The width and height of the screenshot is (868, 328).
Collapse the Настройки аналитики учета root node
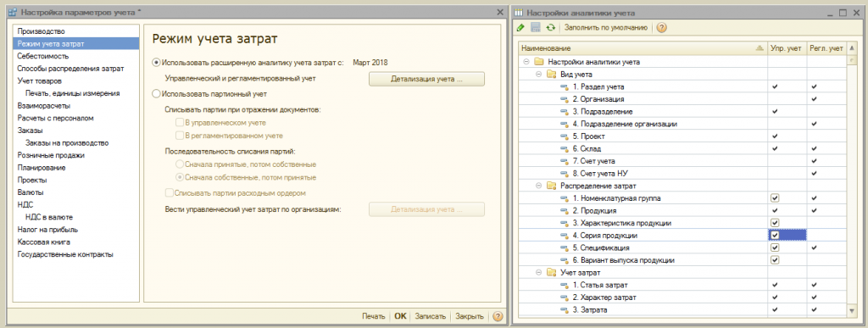(x=526, y=62)
